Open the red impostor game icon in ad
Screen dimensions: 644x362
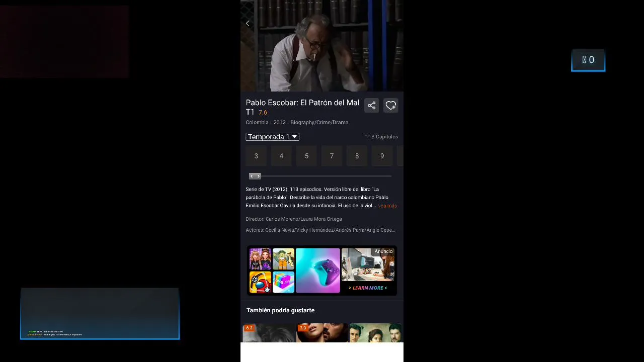(260, 283)
